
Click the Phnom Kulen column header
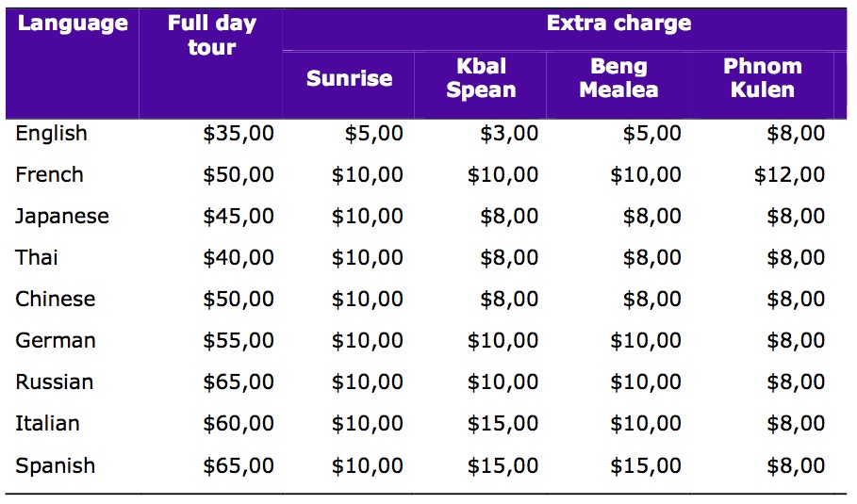coord(763,77)
